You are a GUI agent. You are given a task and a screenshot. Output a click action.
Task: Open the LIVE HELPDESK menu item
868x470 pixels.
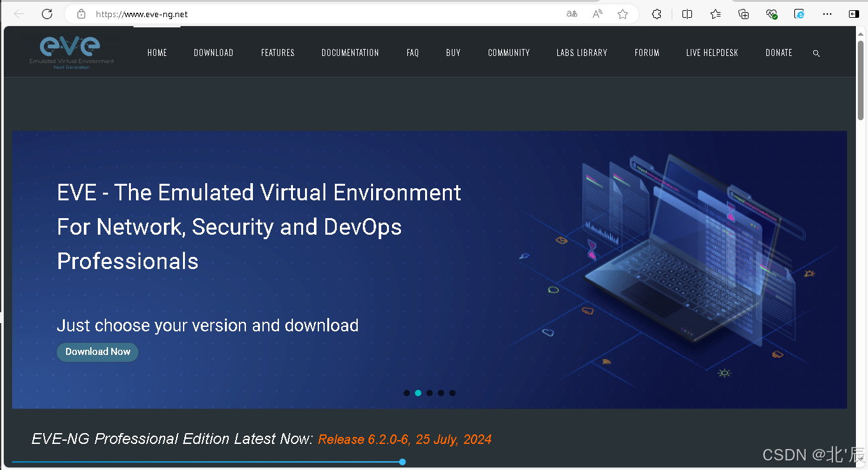coord(712,53)
